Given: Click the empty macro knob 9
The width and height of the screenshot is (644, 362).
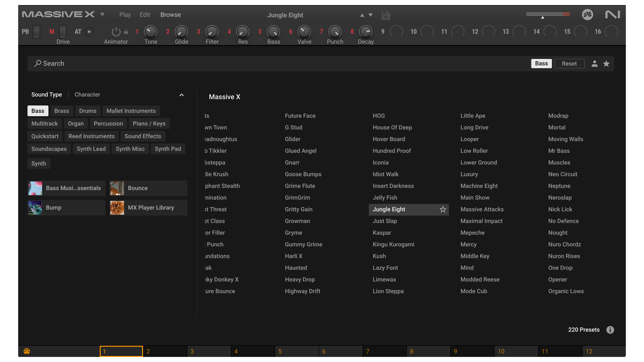Looking at the screenshot, I should pyautogui.click(x=396, y=32).
